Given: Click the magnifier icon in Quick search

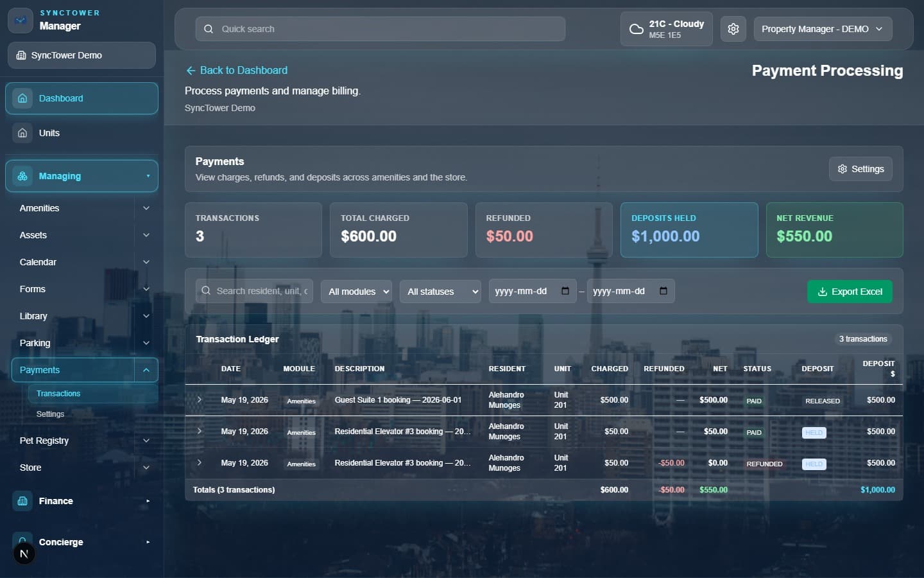Looking at the screenshot, I should point(209,29).
